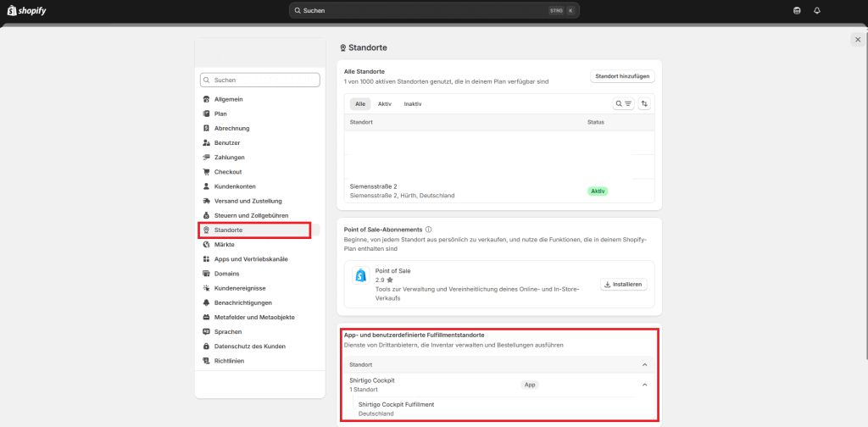The image size is (868, 427).
Task: Select the Inaktiv filter tab
Action: tap(413, 103)
